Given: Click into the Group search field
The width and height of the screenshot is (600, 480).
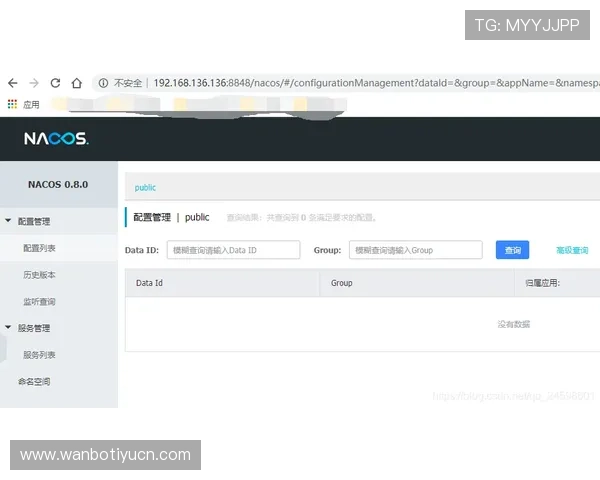Looking at the screenshot, I should 416,250.
